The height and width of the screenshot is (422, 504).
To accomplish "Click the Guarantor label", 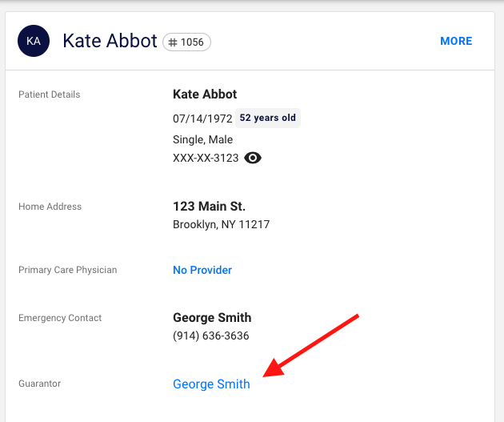I will point(39,384).
